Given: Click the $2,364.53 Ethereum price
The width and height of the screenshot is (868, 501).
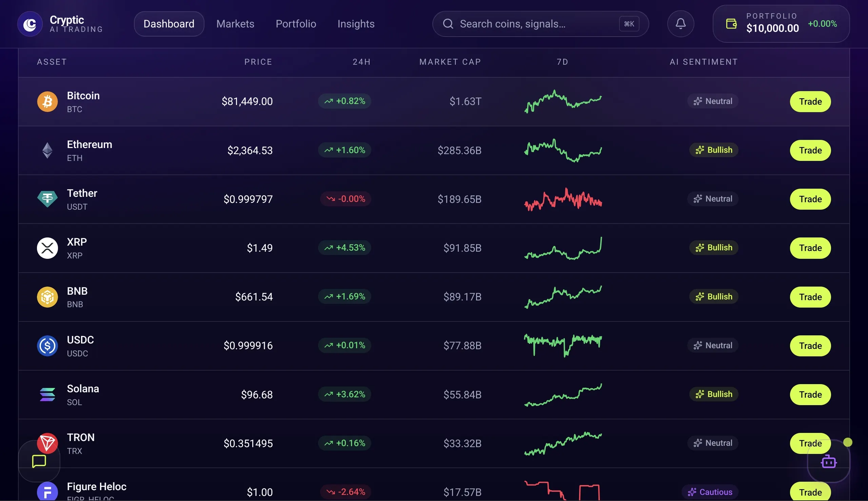Looking at the screenshot, I should (250, 150).
